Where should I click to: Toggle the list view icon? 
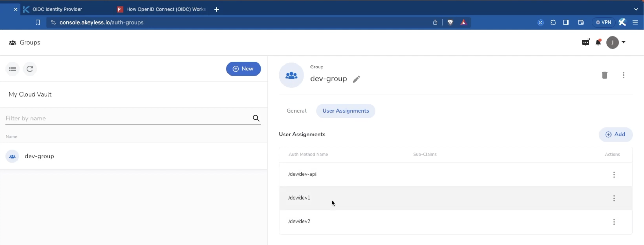click(12, 69)
